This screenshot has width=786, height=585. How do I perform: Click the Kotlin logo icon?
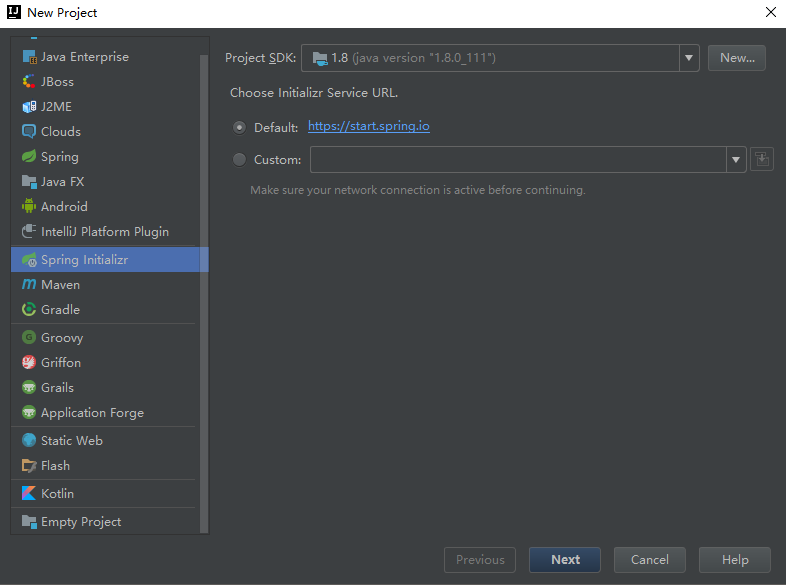29,494
